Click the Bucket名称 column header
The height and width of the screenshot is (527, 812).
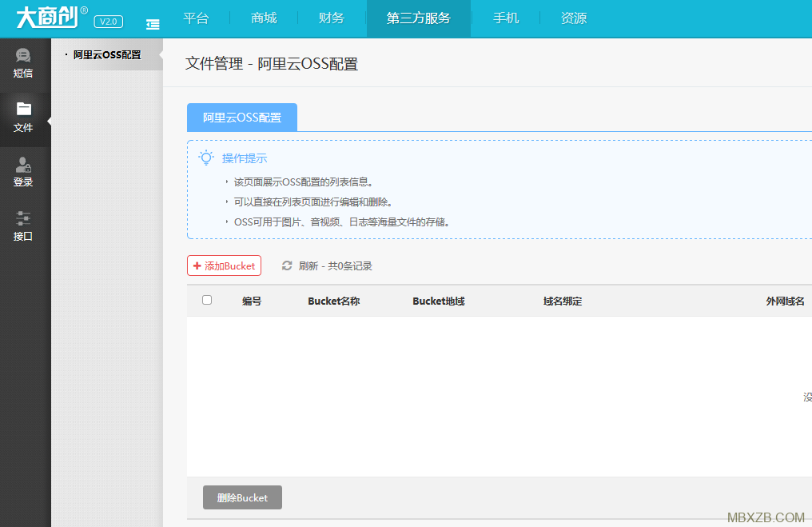pyautogui.click(x=333, y=301)
